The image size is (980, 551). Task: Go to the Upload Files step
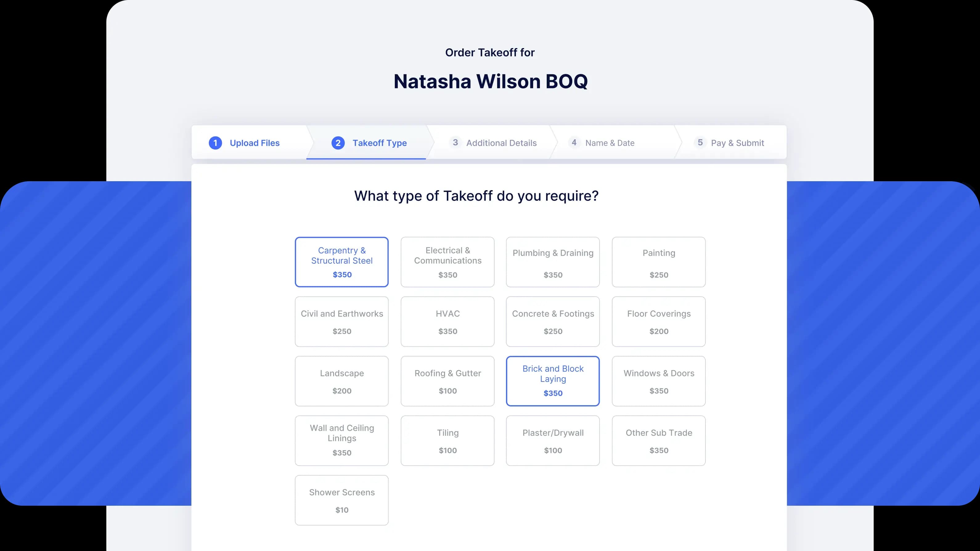[255, 143]
